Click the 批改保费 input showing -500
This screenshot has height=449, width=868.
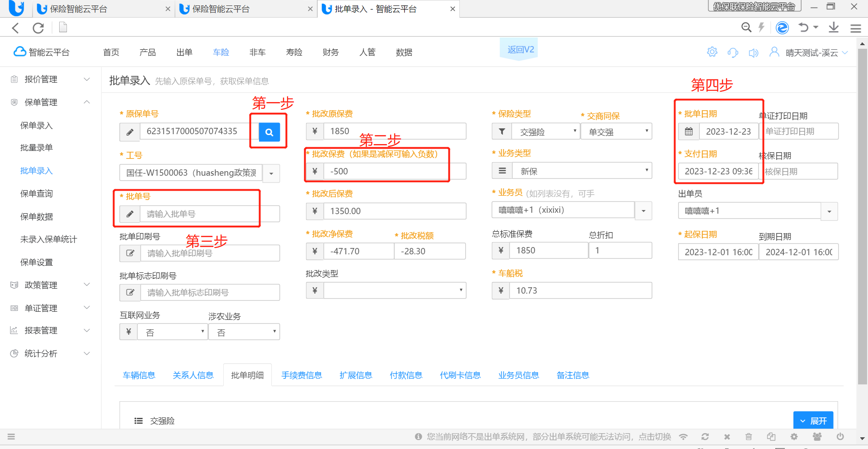tap(395, 171)
